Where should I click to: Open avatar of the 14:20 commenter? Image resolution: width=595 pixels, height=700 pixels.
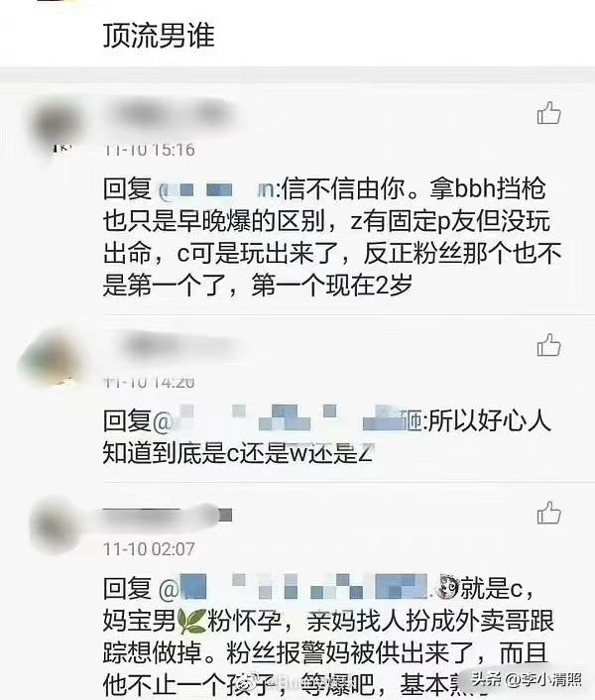(52, 356)
